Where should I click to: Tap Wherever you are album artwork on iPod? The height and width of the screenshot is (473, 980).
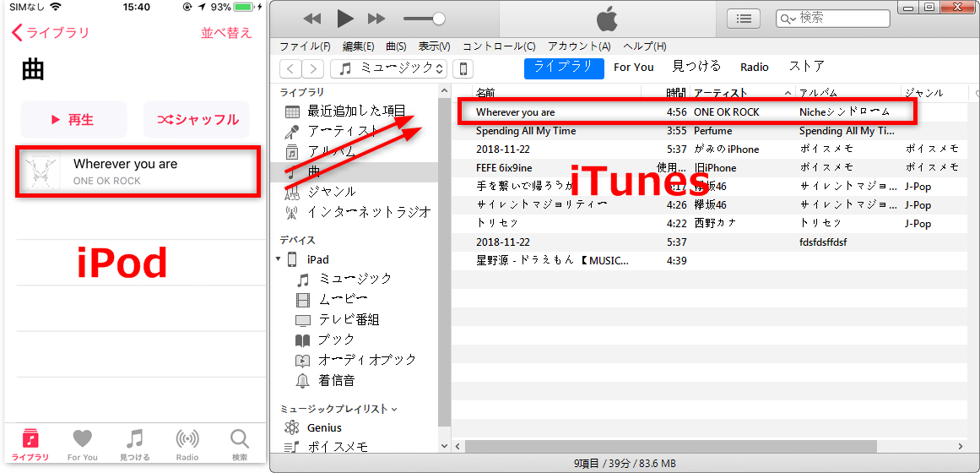(x=41, y=171)
